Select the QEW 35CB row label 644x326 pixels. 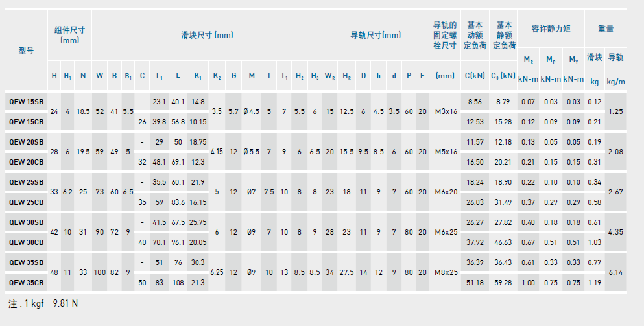coord(27,283)
